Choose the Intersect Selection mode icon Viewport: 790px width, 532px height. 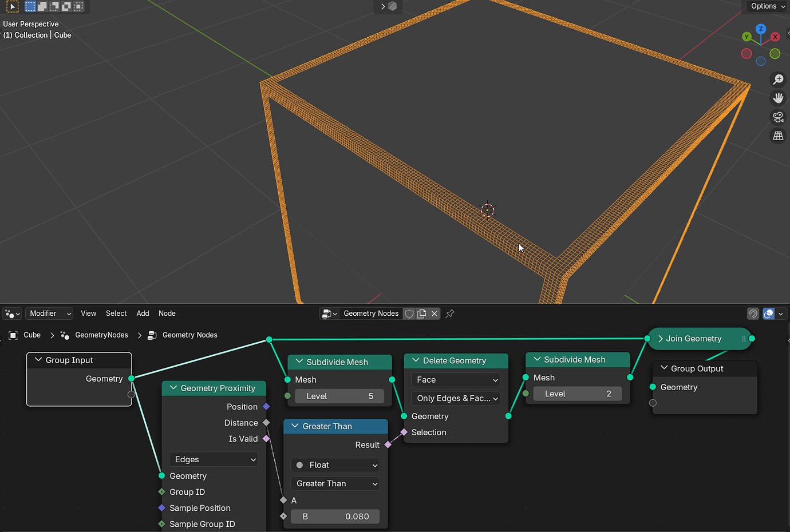pos(78,6)
